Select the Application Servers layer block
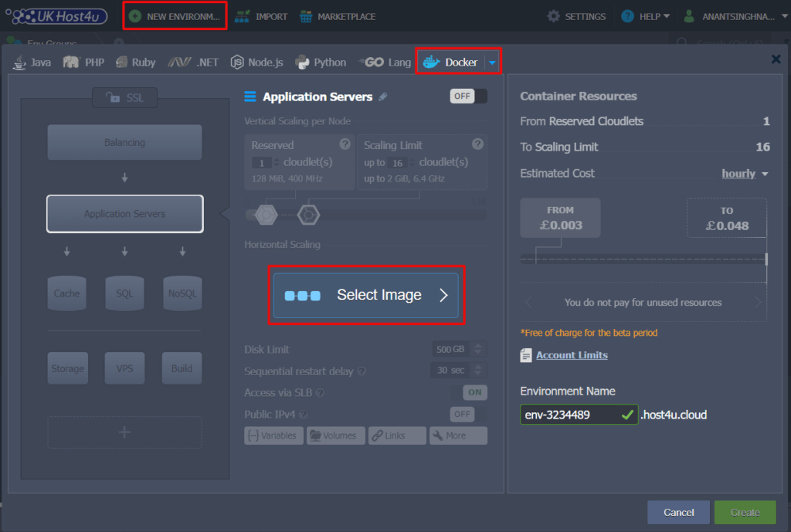This screenshot has height=532, width=791. tap(124, 214)
